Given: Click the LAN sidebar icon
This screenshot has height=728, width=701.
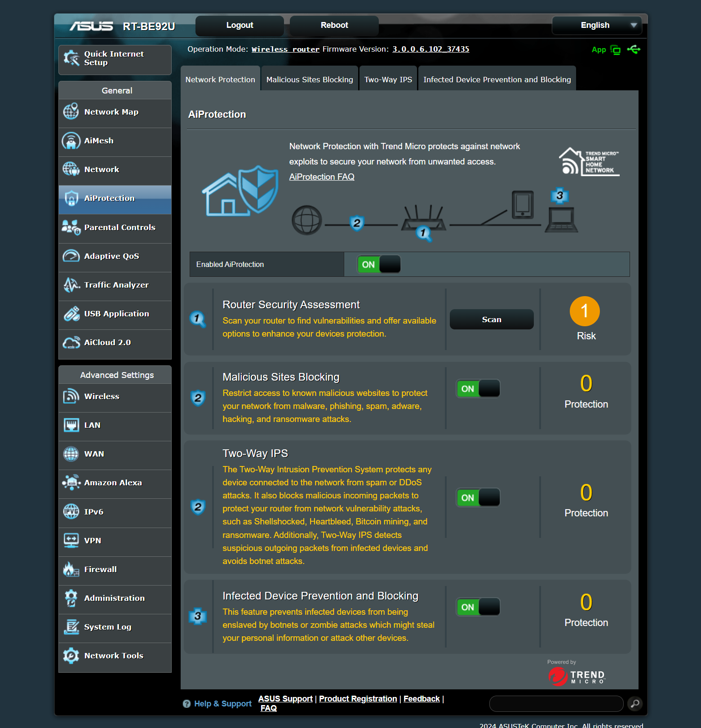Looking at the screenshot, I should pos(71,425).
